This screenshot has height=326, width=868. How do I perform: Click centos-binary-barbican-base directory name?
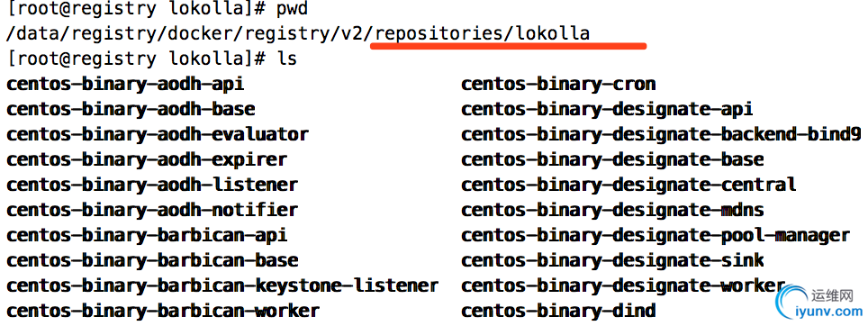pos(152,260)
